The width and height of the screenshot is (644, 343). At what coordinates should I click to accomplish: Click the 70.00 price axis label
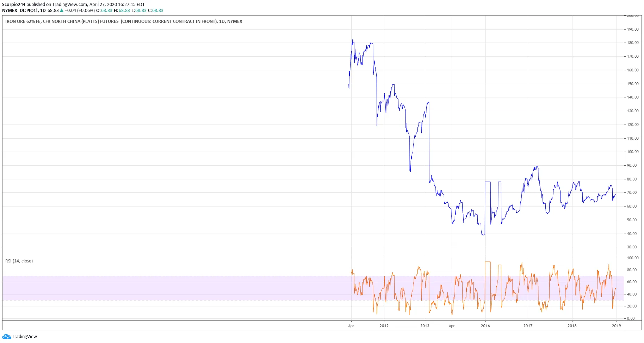click(x=632, y=192)
